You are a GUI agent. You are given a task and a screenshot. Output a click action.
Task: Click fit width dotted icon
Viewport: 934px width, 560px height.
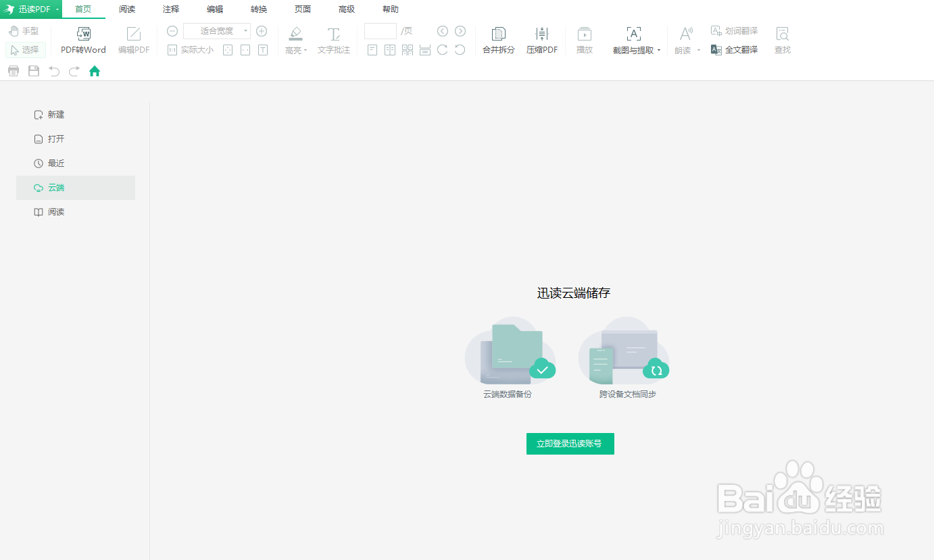(245, 50)
